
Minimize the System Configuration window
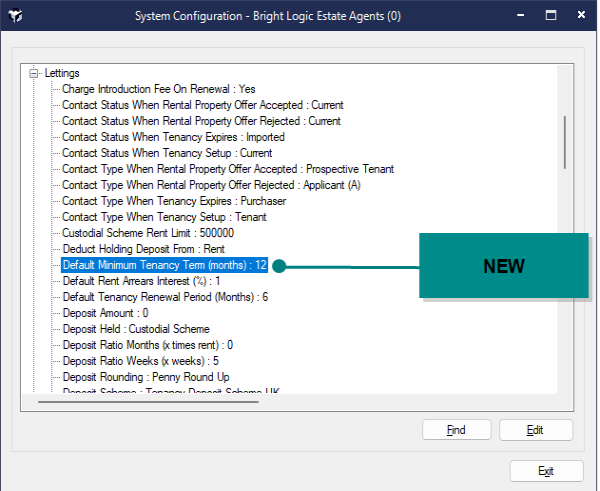click(517, 16)
